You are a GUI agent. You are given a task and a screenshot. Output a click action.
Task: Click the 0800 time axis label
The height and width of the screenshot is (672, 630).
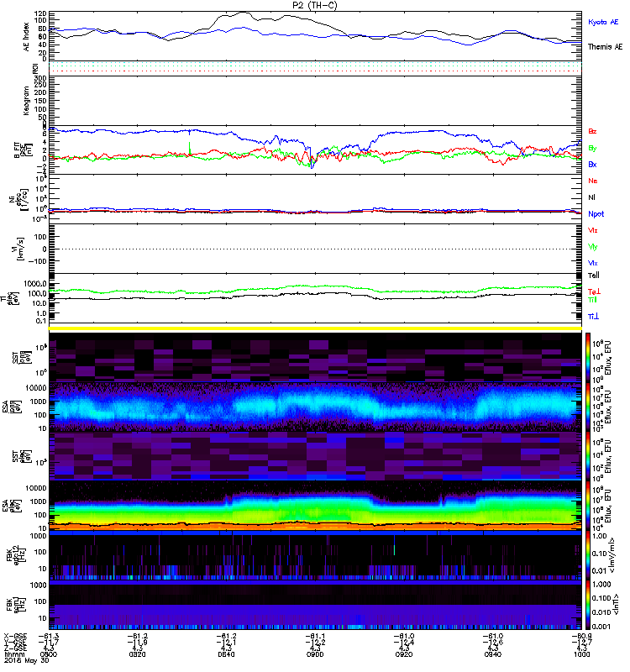[48, 654]
